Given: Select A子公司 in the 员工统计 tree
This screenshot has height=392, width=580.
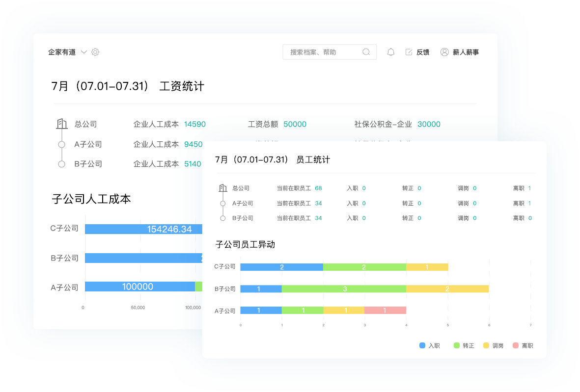Looking at the screenshot, I should (x=243, y=203).
